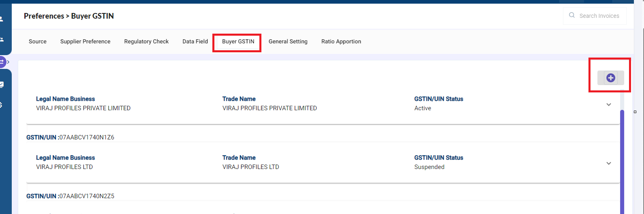Focus the Search Invoices input field
The image size is (644, 214).
(x=595, y=16)
